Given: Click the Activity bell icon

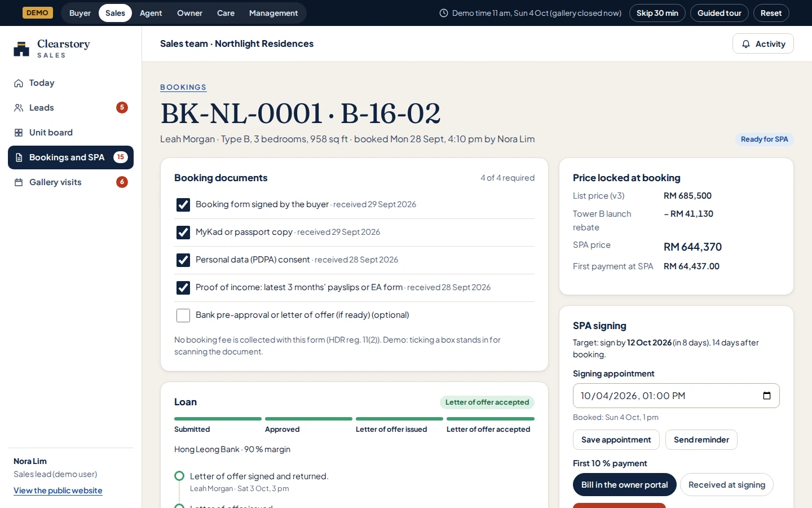Looking at the screenshot, I should (746, 44).
